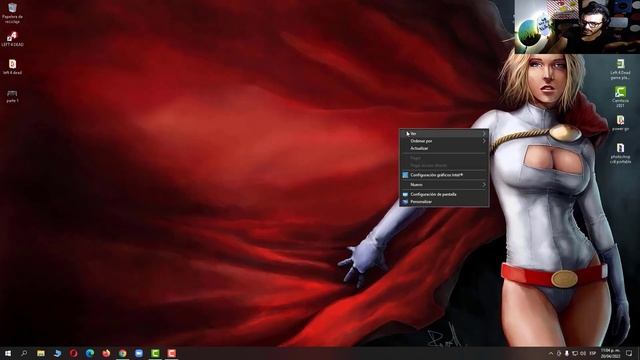
Task: Open the taskbar clock and date
Action: 610,353
